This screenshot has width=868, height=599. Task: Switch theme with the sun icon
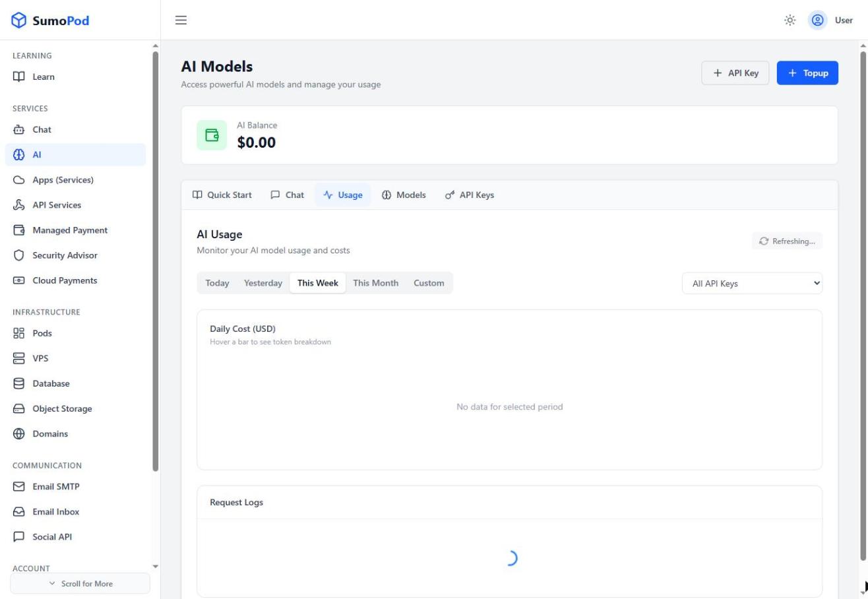coord(790,20)
